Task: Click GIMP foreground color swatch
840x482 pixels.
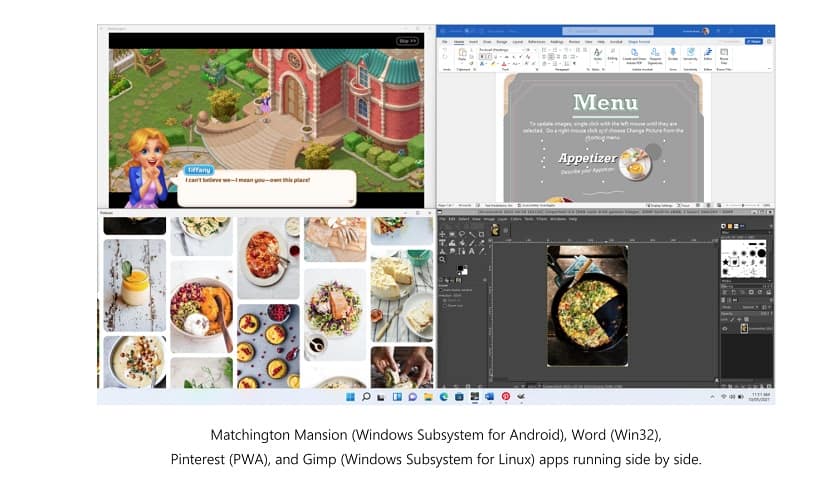Action: coord(460,268)
